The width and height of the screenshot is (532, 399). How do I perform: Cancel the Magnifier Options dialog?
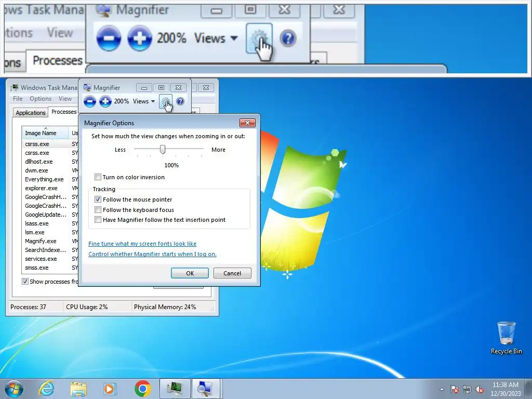point(232,273)
